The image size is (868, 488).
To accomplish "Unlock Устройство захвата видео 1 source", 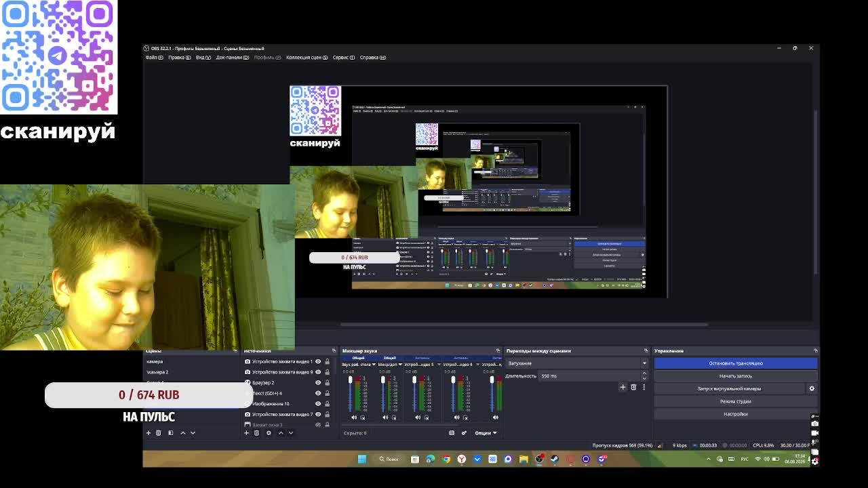I will (x=327, y=361).
